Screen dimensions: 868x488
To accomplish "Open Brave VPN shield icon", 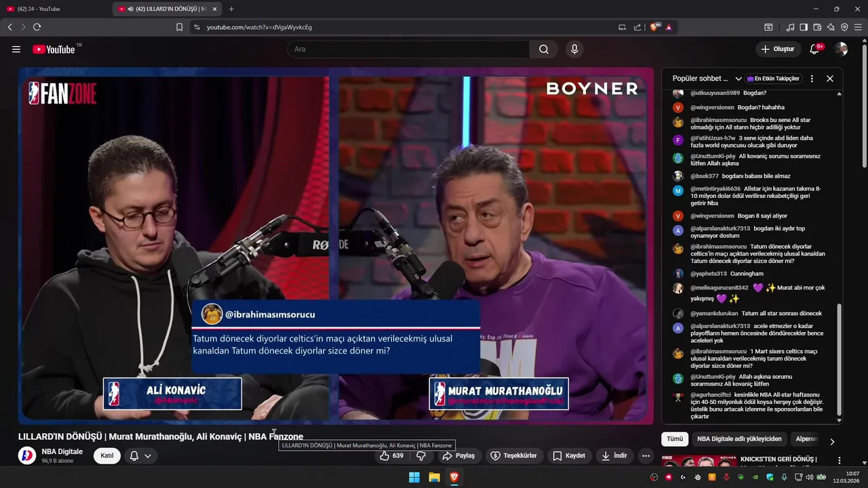I will 844,27.
